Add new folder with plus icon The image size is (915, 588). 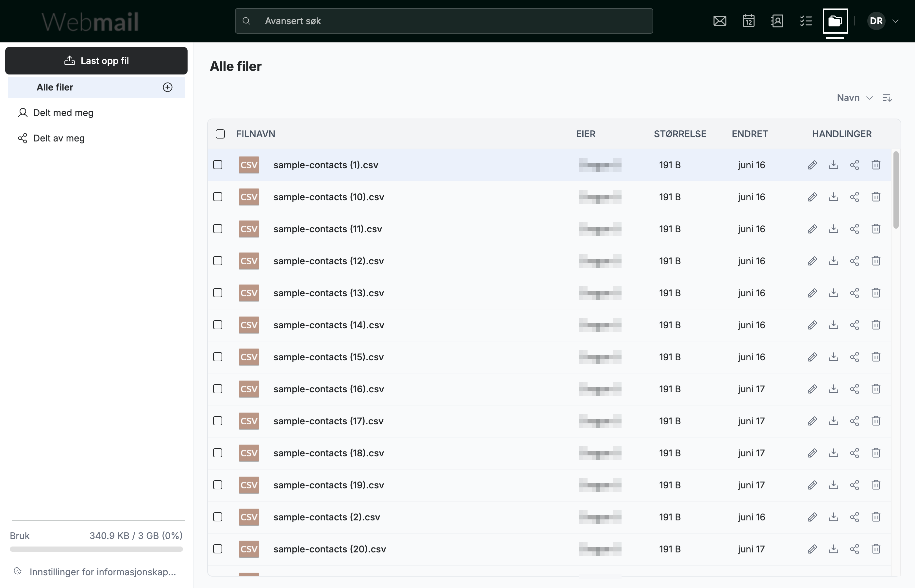[168, 88]
